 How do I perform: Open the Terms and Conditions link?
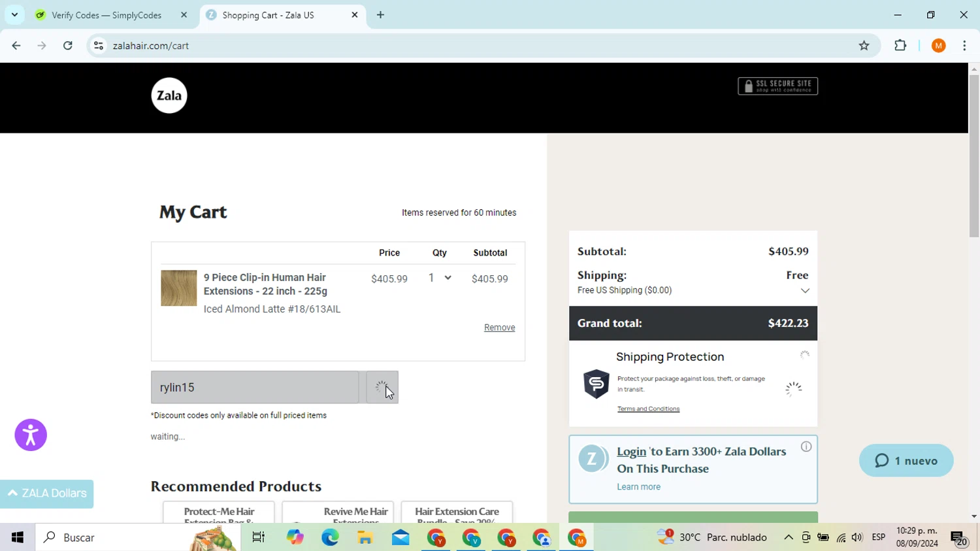pyautogui.click(x=648, y=409)
